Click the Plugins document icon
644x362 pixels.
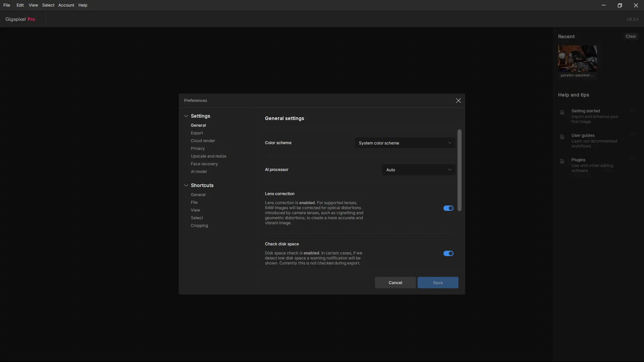(562, 162)
